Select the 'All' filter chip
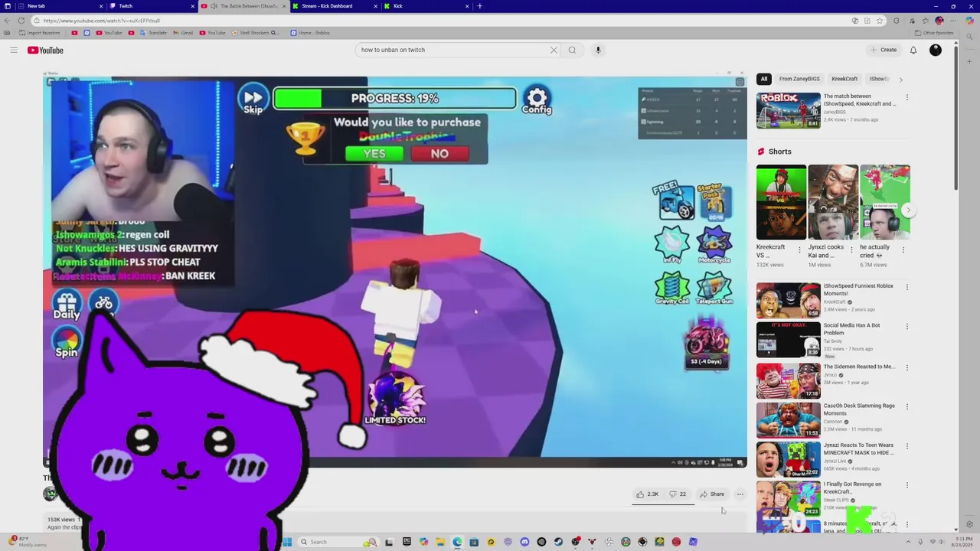Image resolution: width=980 pixels, height=551 pixels. [763, 79]
